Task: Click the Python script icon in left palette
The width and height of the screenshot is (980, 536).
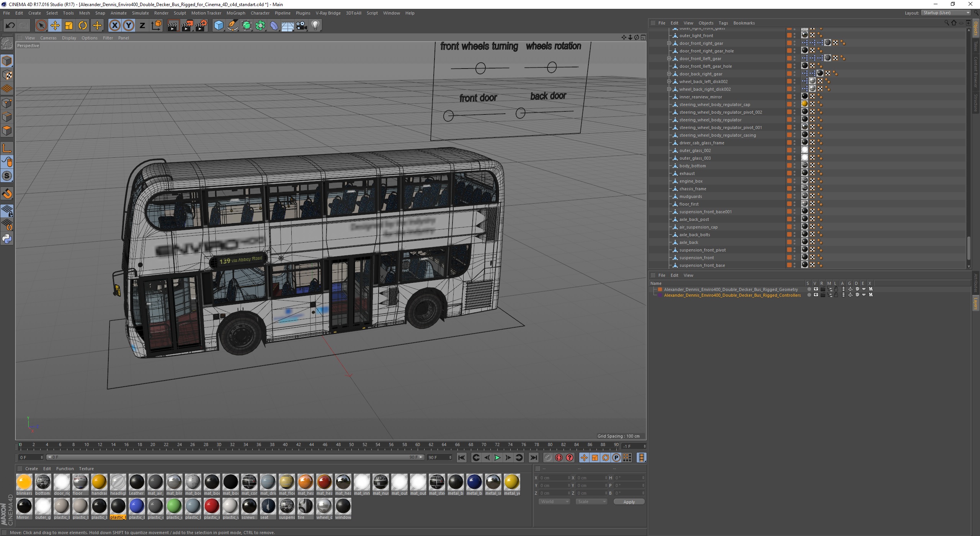Action: (7, 239)
